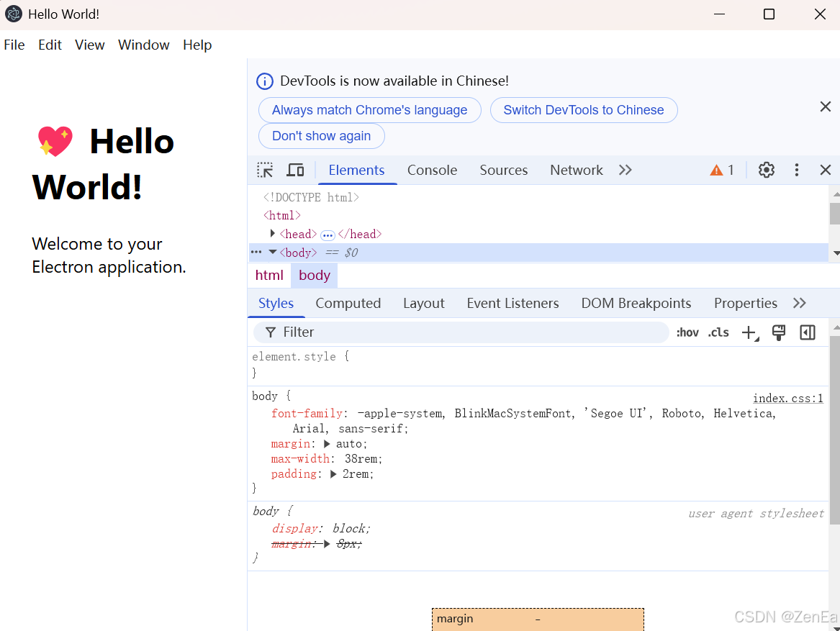Click Don't show again button

point(322,136)
